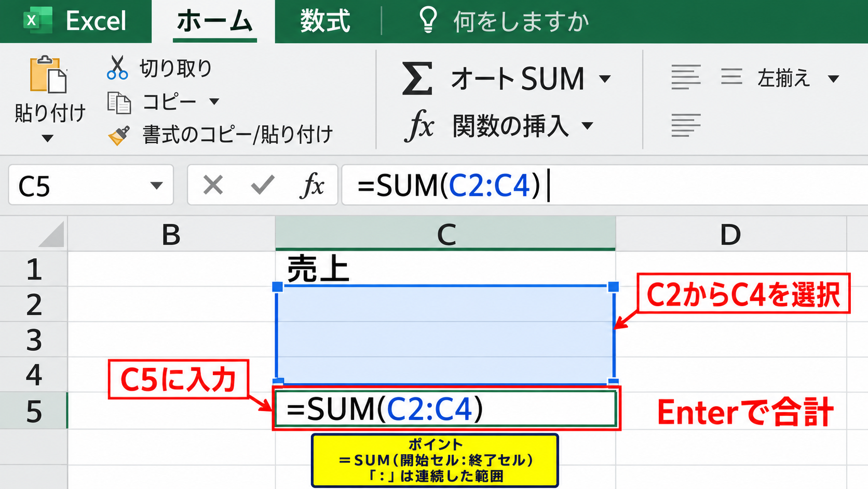Click the formula bar fx insert function icon
The image size is (868, 489).
[x=312, y=185]
